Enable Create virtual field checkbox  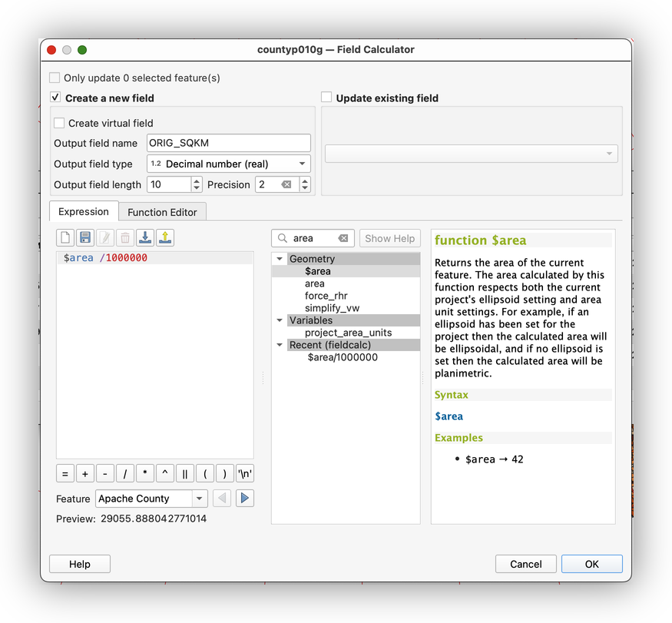tap(59, 123)
